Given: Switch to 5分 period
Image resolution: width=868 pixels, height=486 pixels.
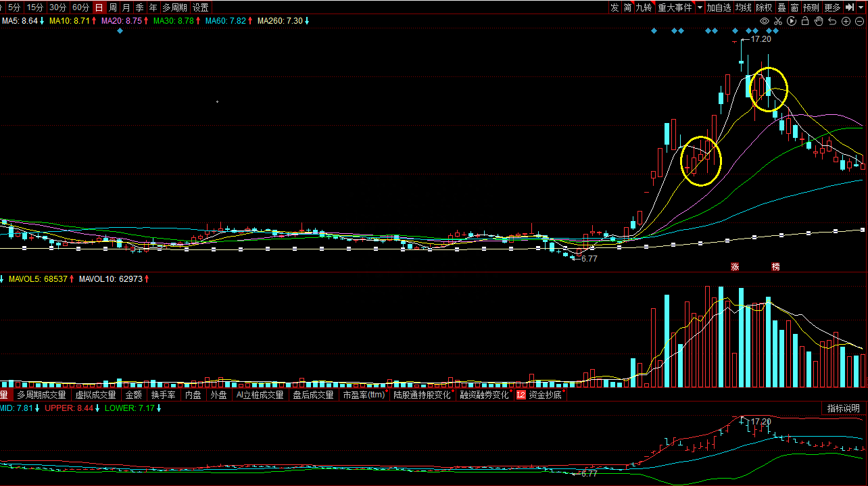Looking at the screenshot, I should pyautogui.click(x=14, y=7).
